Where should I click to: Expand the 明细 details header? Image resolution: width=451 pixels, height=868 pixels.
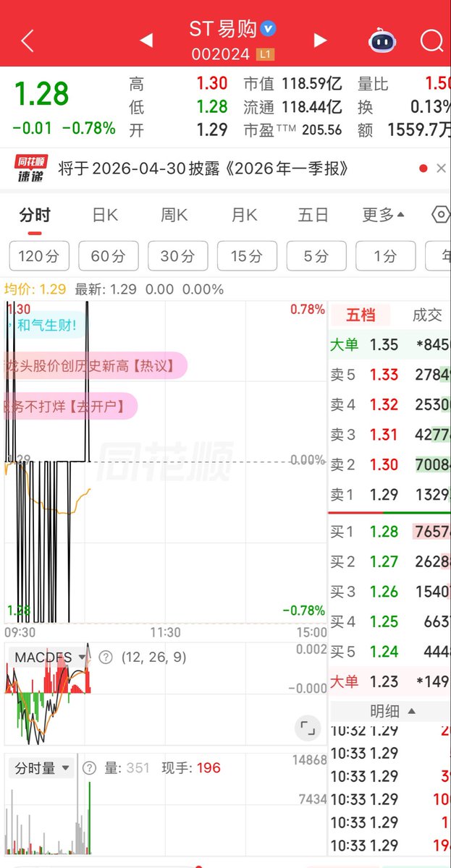click(x=391, y=711)
